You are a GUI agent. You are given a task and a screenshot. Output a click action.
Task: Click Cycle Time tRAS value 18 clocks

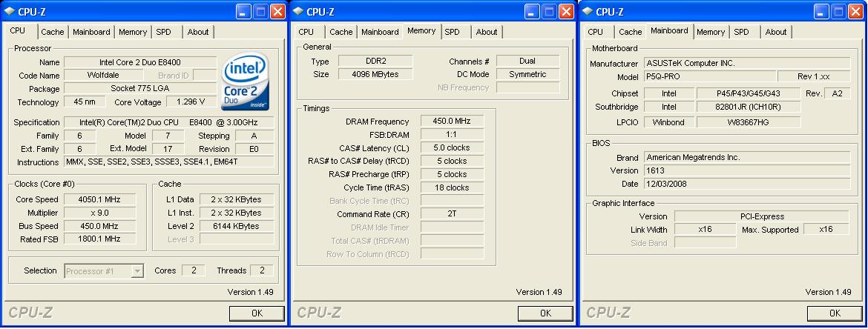click(x=453, y=187)
